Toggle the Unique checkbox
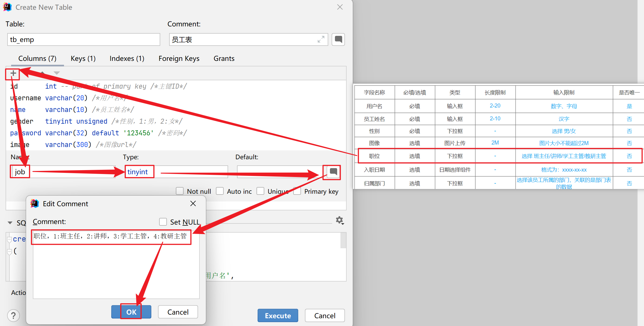Screen dimensions: 644x326 [x=260, y=191]
